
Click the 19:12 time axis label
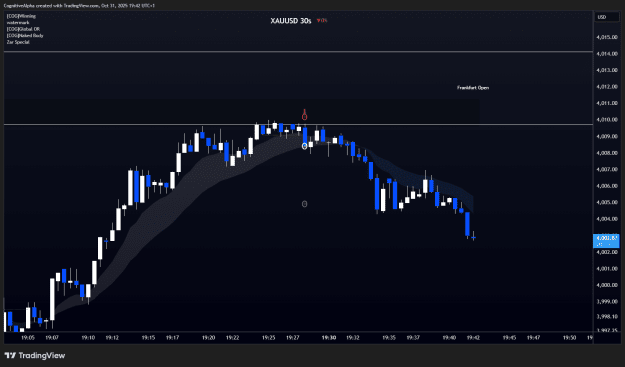(112, 338)
